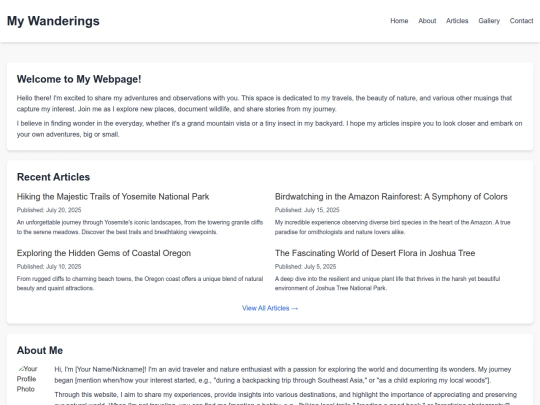The image size is (540, 405).
Task: Open the Home nav link
Action: (399, 21)
